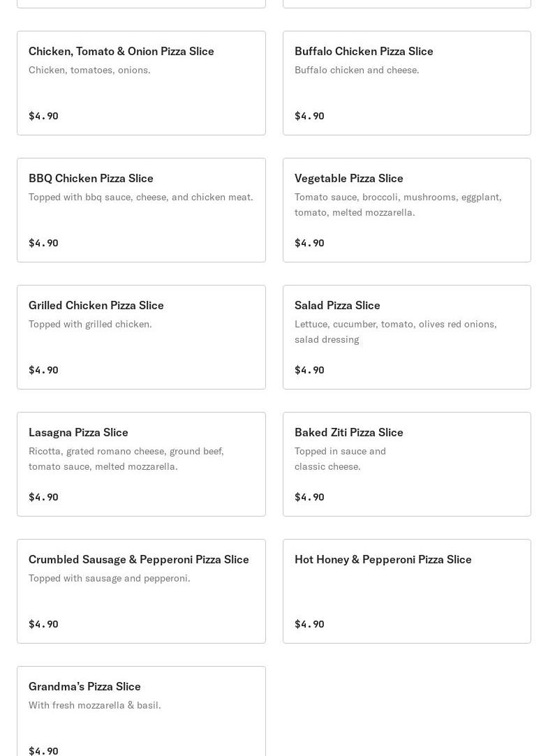Open Crumbled Sausage & Pepperoni Pizza Slice
Screen dimensions: 548x756
click(x=139, y=559)
